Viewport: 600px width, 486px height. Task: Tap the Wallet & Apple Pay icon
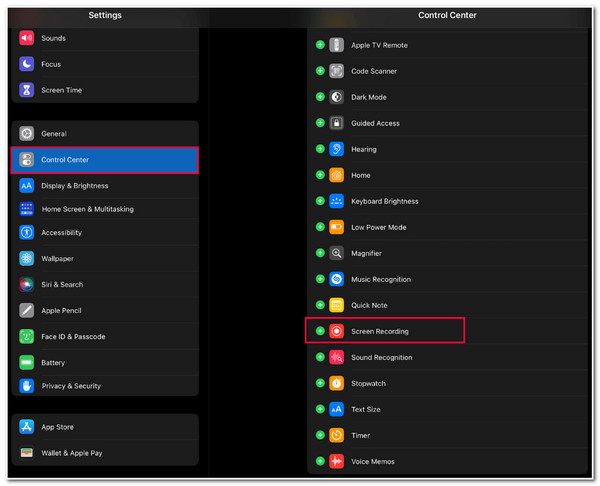[26, 453]
